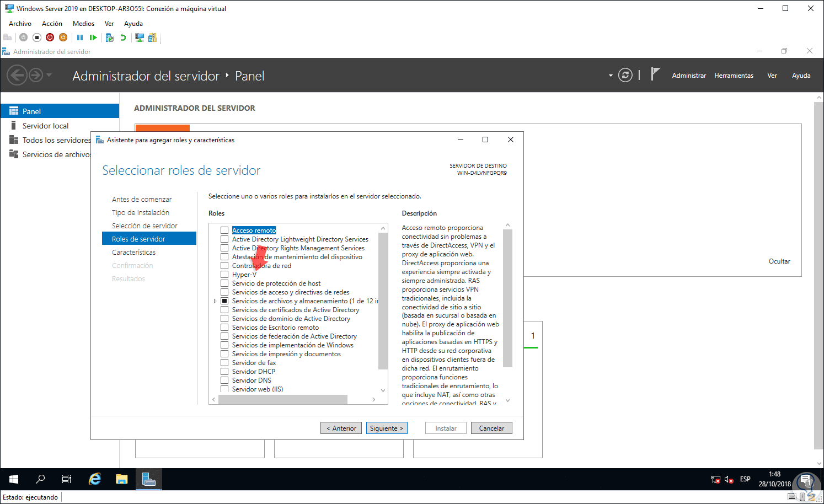Go to the Características step
Screen dimensions: 824x504
(134, 253)
